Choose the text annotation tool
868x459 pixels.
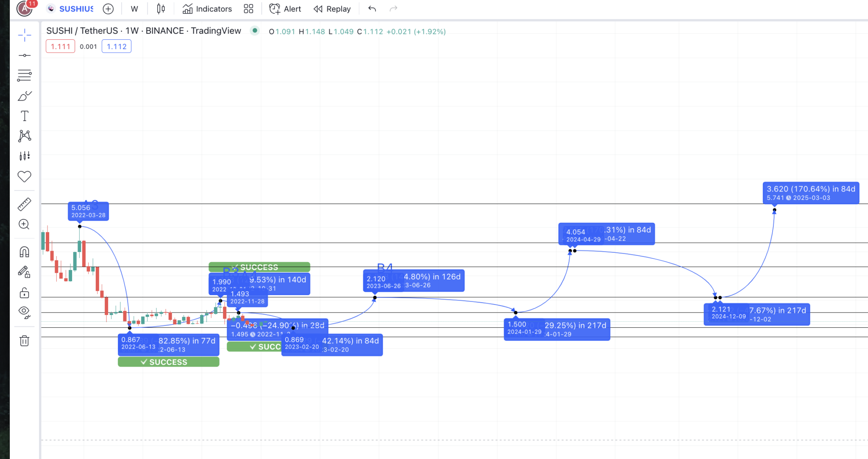pos(25,116)
